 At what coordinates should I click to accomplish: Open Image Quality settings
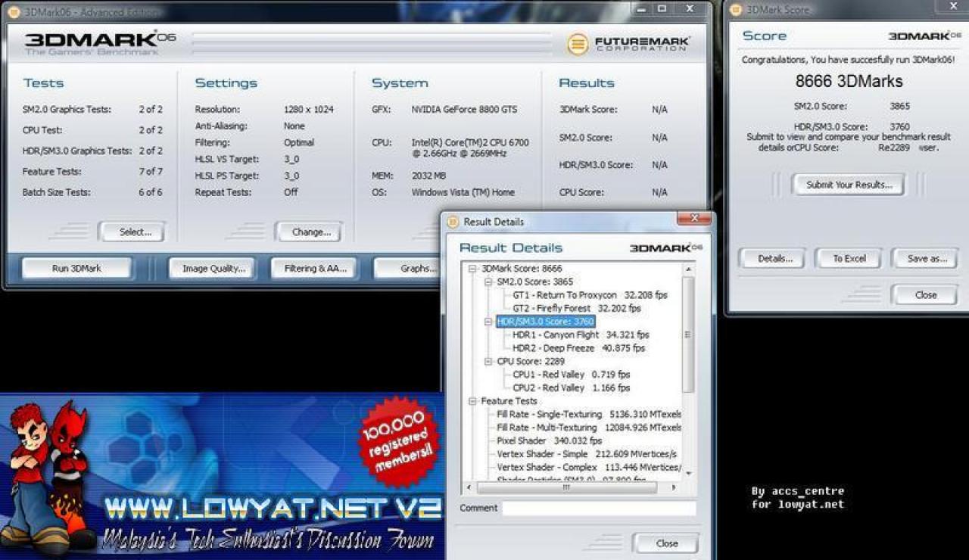click(212, 268)
